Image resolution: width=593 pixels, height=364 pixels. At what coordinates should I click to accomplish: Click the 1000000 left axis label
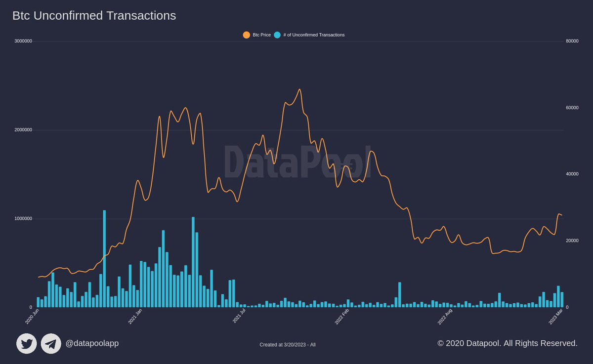point(23,219)
